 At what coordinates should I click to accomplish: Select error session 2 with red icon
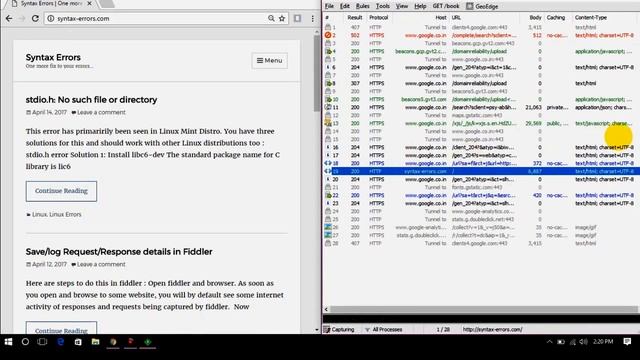pos(328,36)
